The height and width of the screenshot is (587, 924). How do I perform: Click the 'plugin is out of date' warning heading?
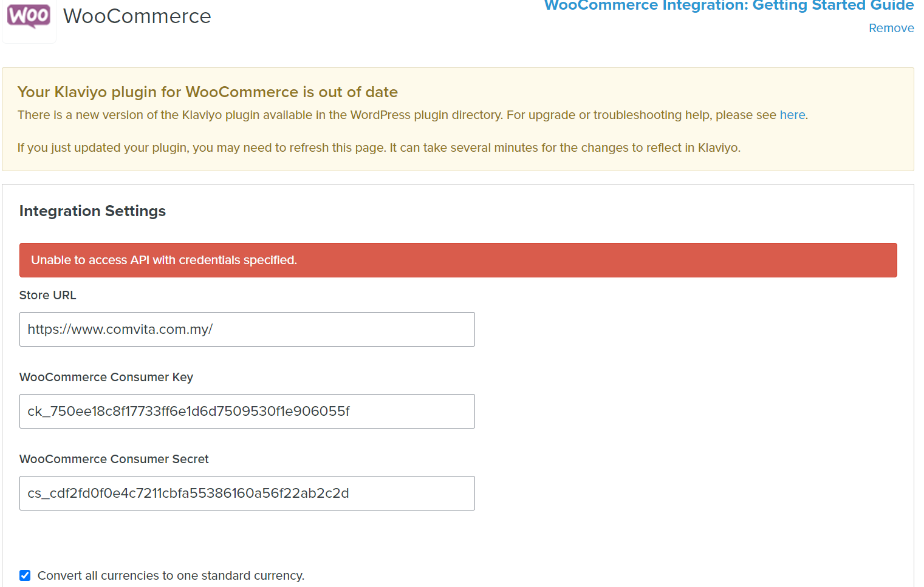pos(208,92)
